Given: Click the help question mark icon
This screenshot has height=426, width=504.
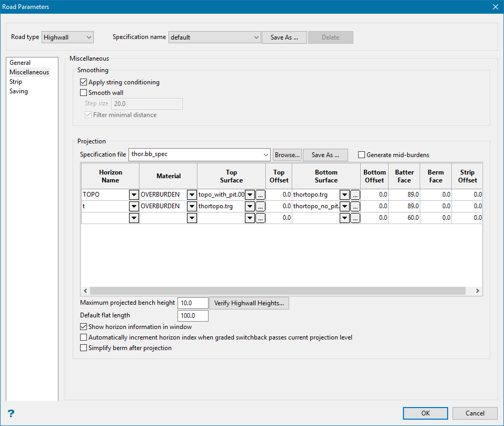Looking at the screenshot, I should tap(11, 413).
